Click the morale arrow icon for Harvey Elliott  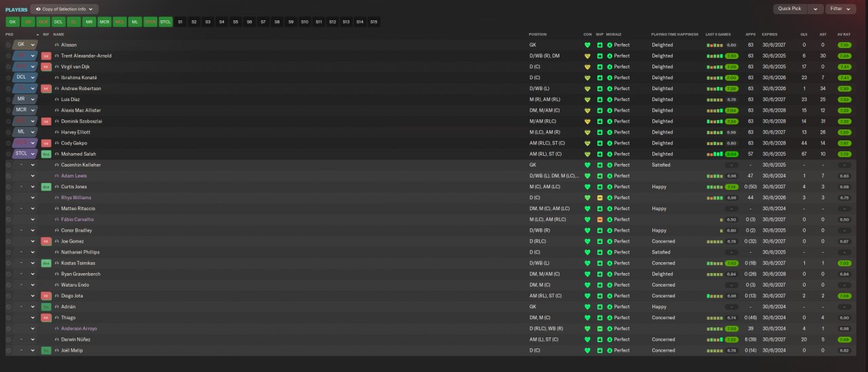tap(610, 132)
